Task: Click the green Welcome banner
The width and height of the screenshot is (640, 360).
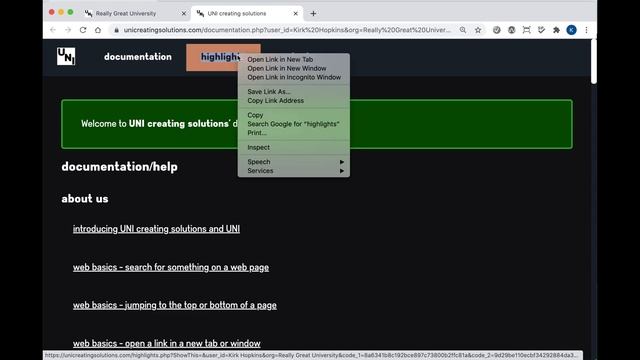Action: (317, 124)
